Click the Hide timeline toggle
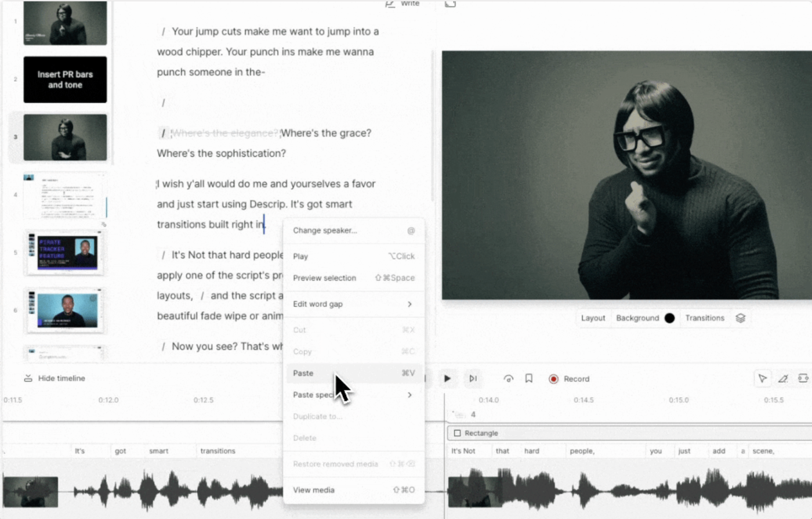Viewport: 812px width, 519px height. 54,378
